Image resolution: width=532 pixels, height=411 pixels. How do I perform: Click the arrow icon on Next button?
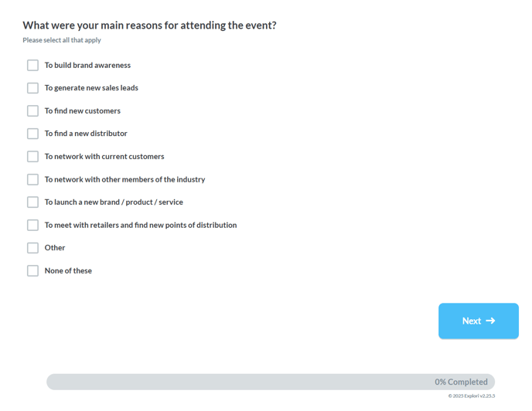click(490, 321)
